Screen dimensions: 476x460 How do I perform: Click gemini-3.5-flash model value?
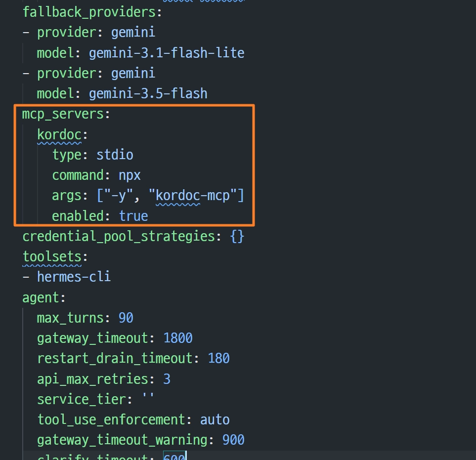click(x=148, y=94)
